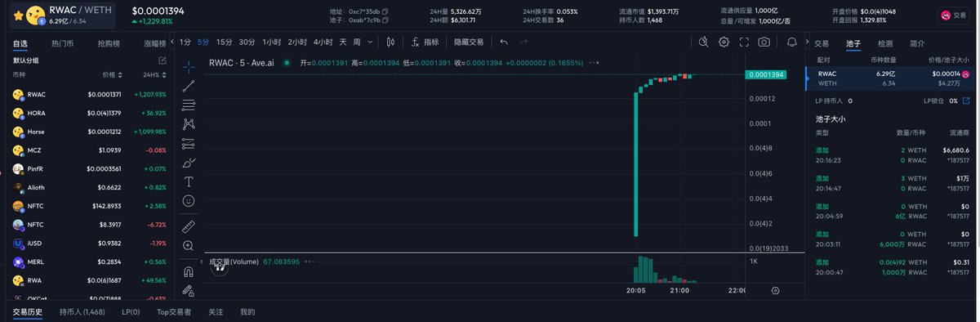
Task: Open the 简介 tab
Action: coord(917,43)
